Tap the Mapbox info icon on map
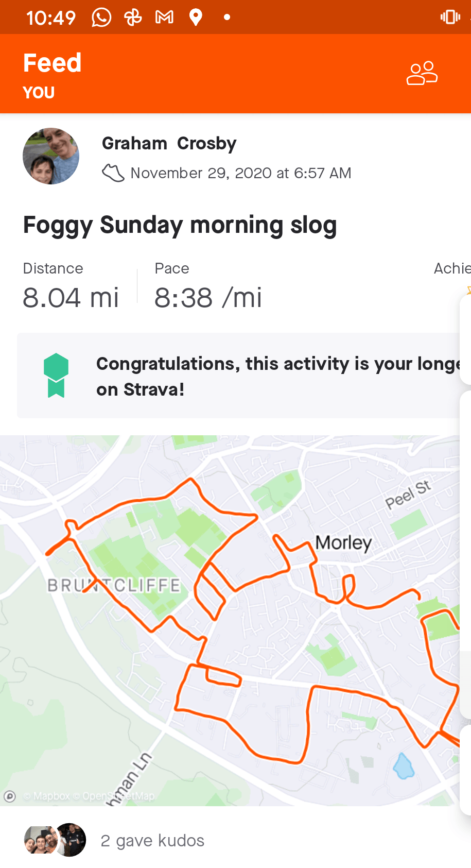The height and width of the screenshot is (868, 471). pos(9,796)
